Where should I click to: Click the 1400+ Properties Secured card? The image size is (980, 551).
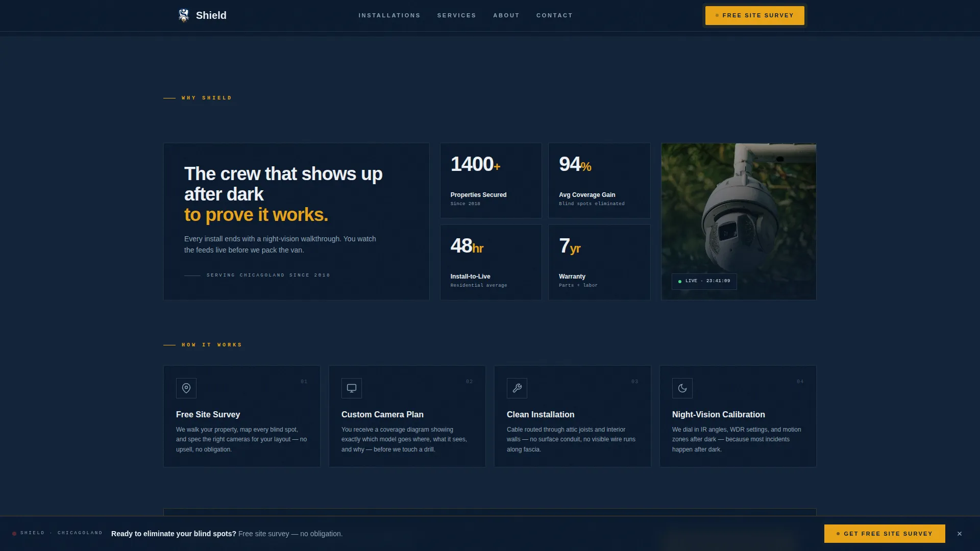click(x=491, y=181)
